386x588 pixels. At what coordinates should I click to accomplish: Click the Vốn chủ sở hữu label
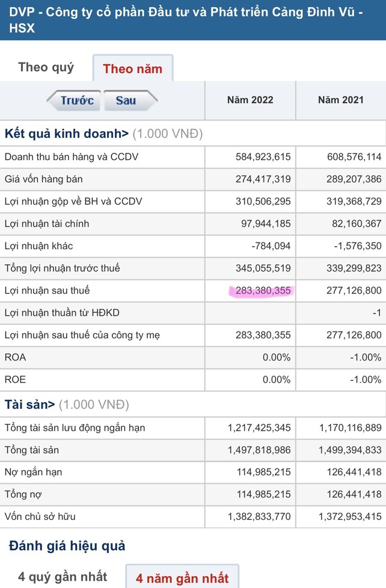point(40,516)
